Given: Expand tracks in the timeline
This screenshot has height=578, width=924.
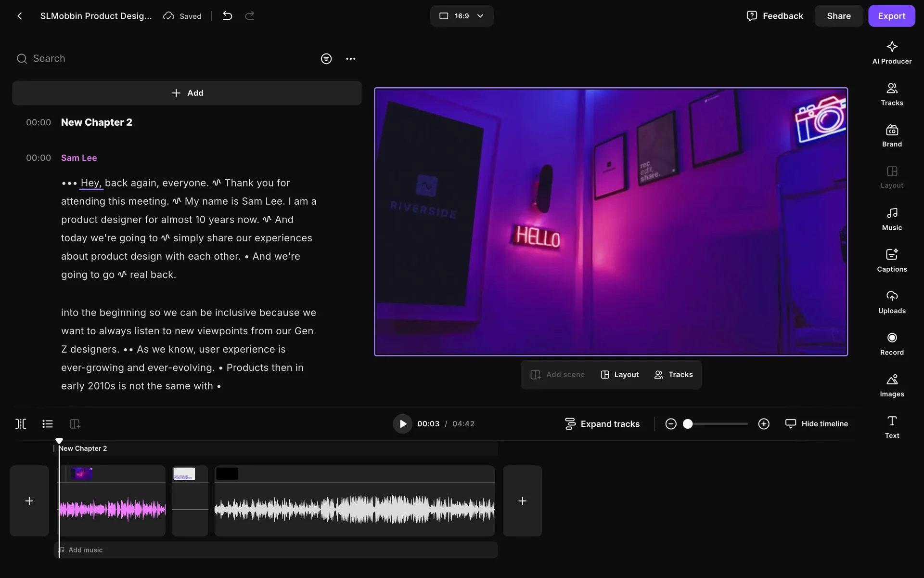Looking at the screenshot, I should point(602,424).
